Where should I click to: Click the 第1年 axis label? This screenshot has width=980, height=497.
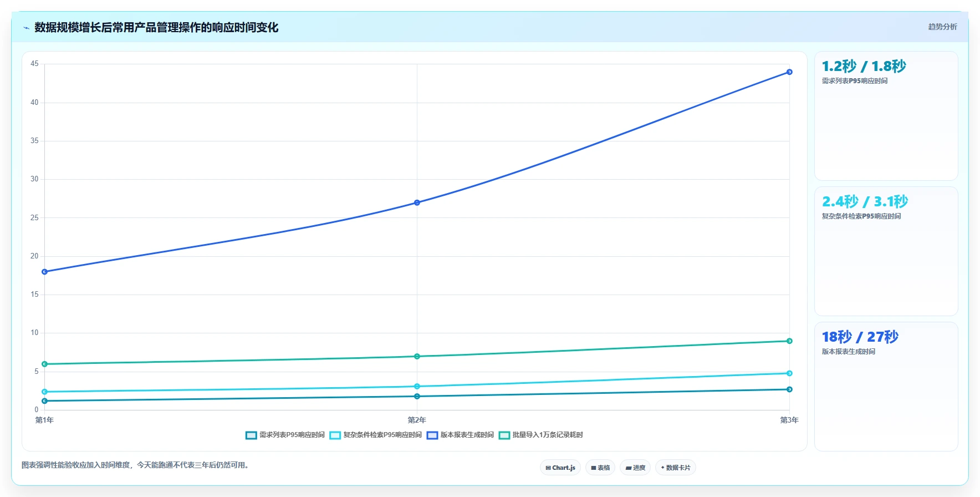pos(44,420)
